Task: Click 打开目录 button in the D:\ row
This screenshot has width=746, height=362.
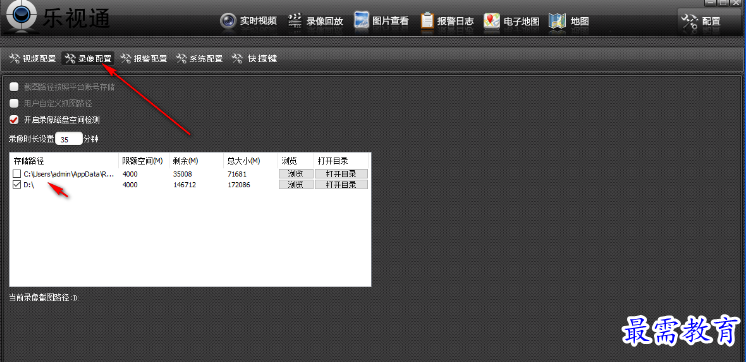Action: 341,185
